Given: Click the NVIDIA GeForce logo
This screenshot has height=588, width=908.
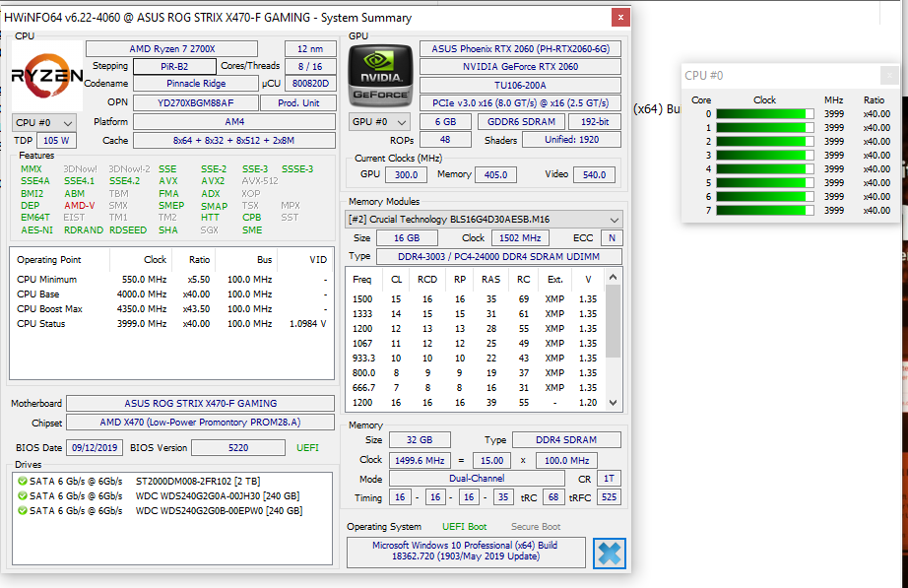Looking at the screenshot, I should coord(380,77).
